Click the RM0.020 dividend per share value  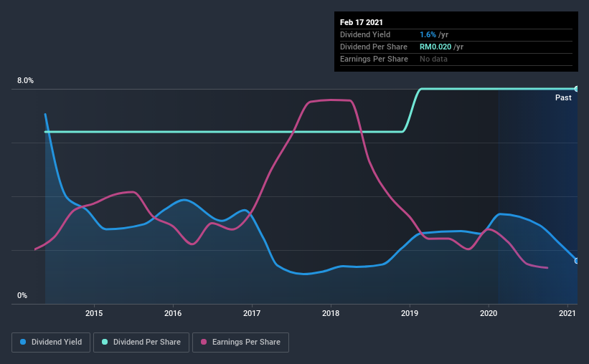point(435,47)
